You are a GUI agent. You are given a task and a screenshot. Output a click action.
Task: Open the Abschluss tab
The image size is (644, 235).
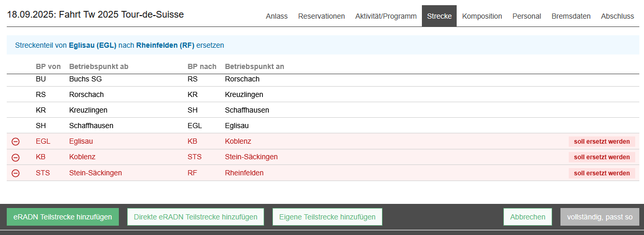click(617, 16)
